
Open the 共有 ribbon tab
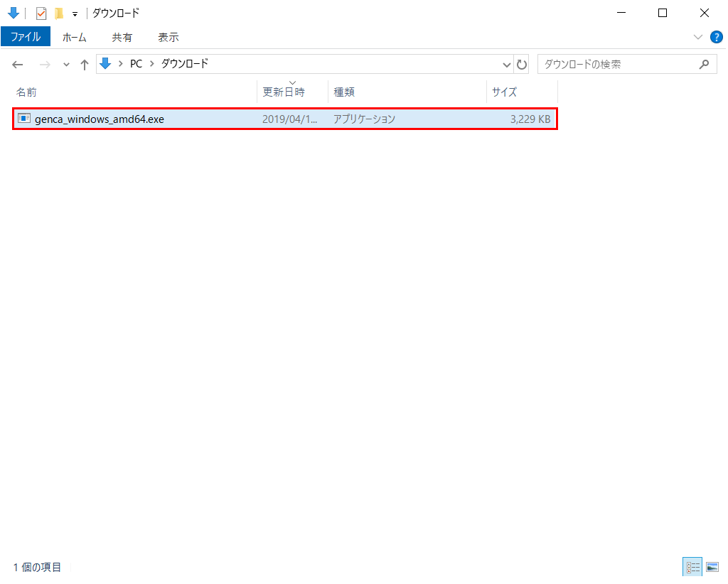[x=122, y=37]
